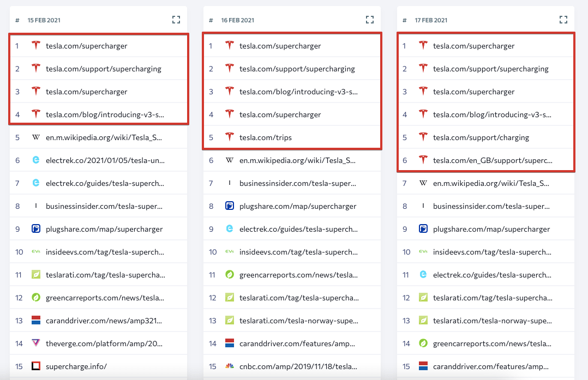Open businessinsider.com/tesla-super... in 15 Feb column
Screen dimensions: 588x380
[104, 206]
